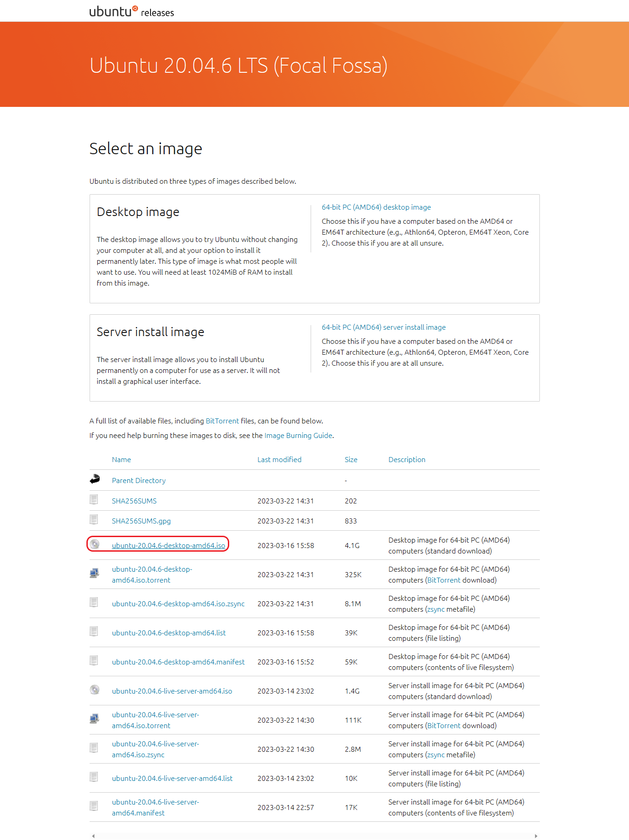Click the horizontal scrollbar left arrow
This screenshot has height=840, width=629.
coord(94,836)
